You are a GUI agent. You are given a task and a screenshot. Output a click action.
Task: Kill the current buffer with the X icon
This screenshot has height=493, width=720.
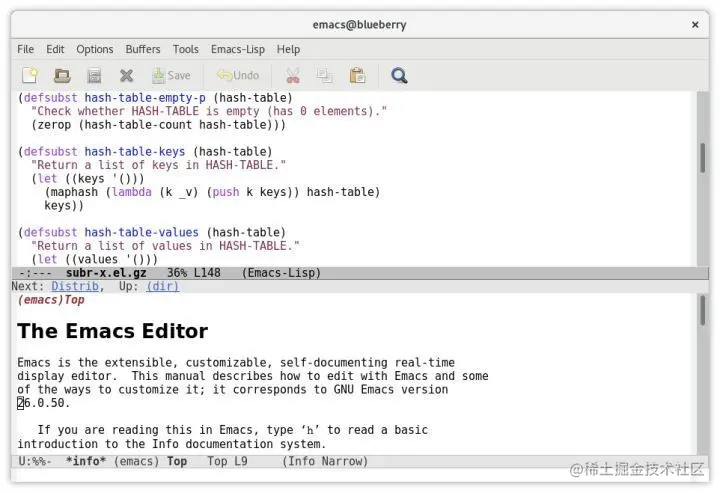126,75
